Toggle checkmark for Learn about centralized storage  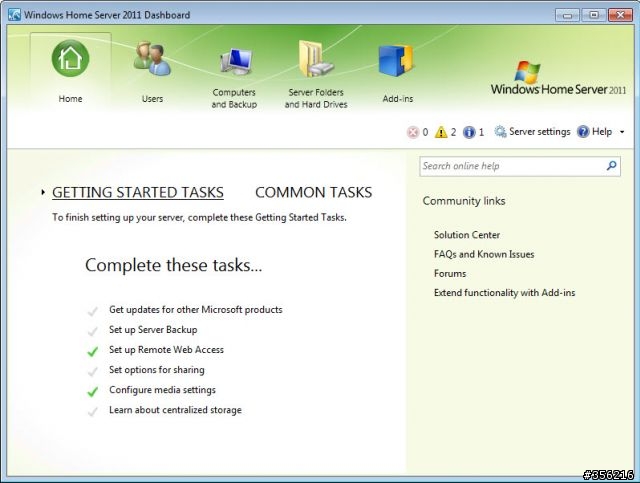tap(93, 411)
